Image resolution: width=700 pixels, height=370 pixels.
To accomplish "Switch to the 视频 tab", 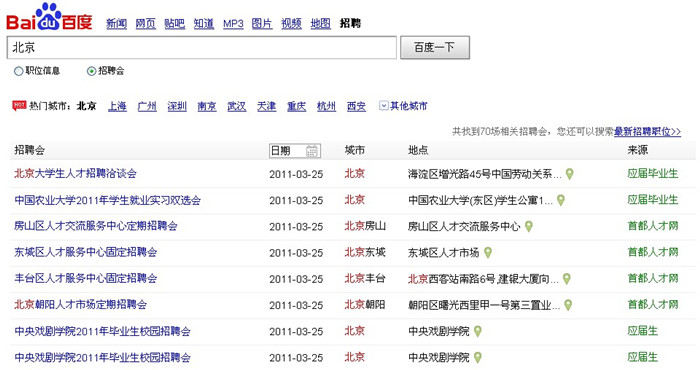I will [292, 24].
